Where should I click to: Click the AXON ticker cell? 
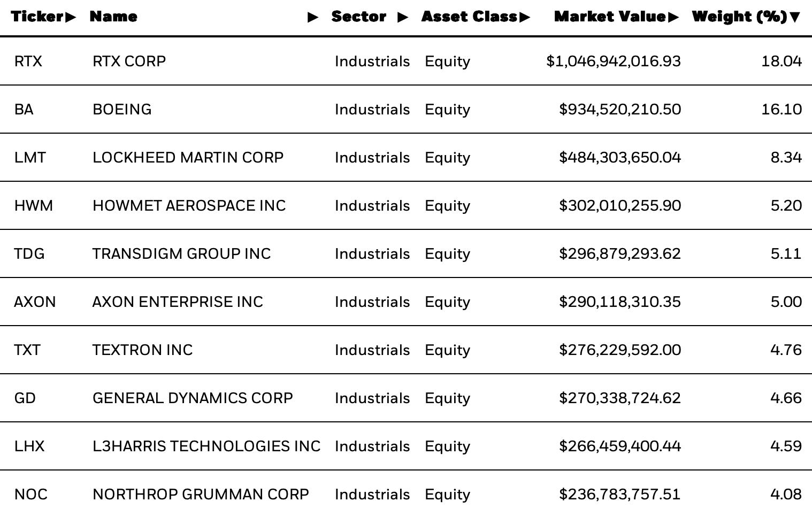(35, 302)
